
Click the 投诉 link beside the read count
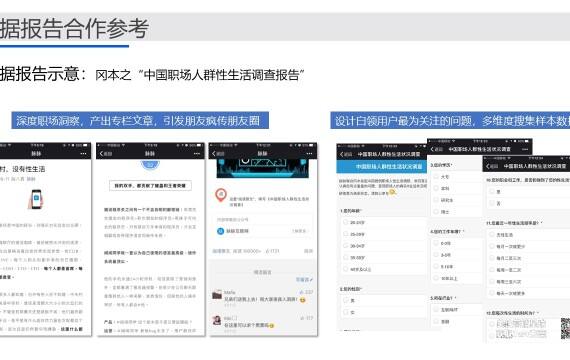pyautogui.click(x=308, y=251)
